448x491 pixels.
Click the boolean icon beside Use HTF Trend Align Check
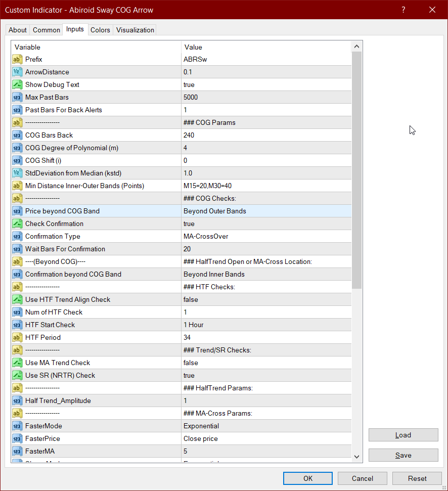pyautogui.click(x=17, y=300)
